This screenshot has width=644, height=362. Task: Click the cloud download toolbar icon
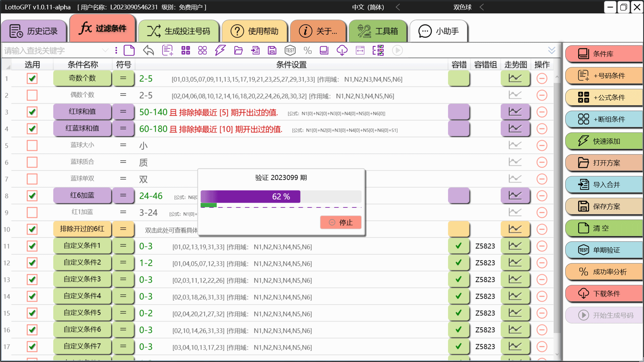(x=342, y=51)
